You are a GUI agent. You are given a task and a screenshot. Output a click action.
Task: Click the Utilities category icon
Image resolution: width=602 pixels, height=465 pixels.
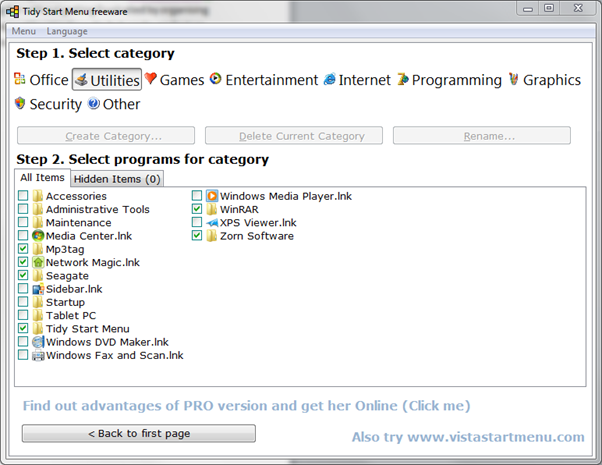[81, 80]
